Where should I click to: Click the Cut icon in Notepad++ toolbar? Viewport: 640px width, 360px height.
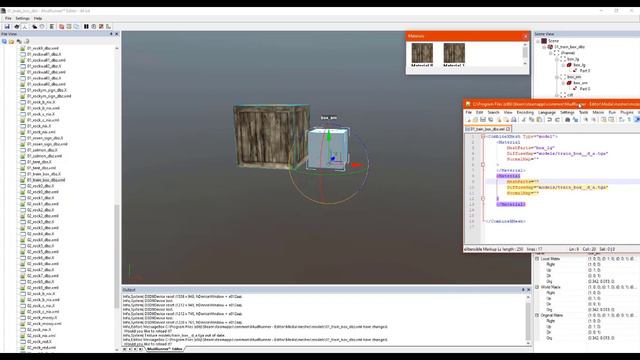coord(524,120)
